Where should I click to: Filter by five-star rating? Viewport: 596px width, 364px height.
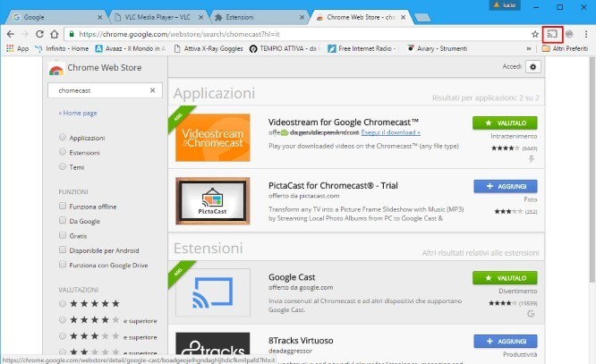tap(62, 303)
